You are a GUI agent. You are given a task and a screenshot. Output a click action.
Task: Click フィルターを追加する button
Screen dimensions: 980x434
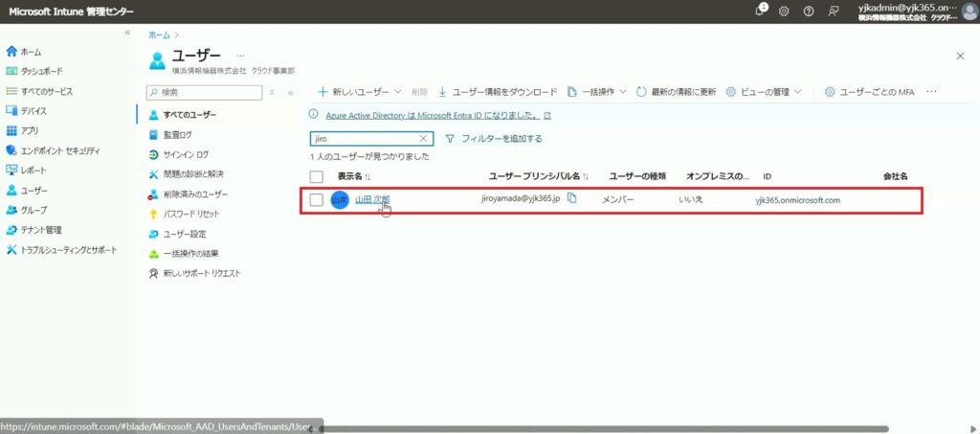pos(493,139)
